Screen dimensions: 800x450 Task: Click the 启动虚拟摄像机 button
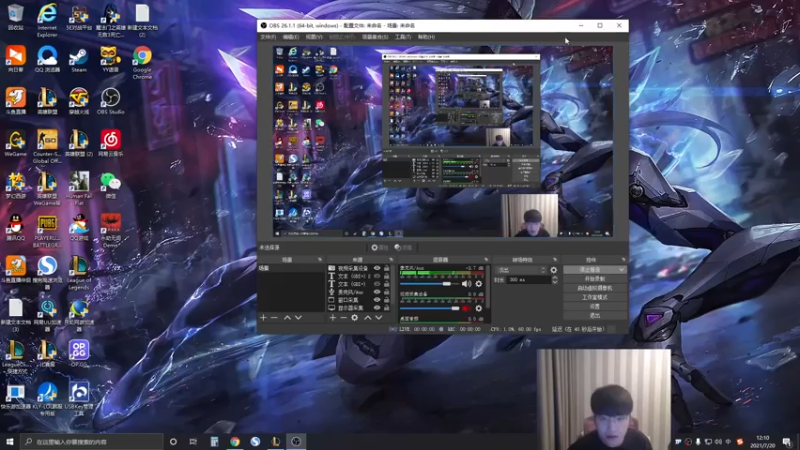coord(595,288)
